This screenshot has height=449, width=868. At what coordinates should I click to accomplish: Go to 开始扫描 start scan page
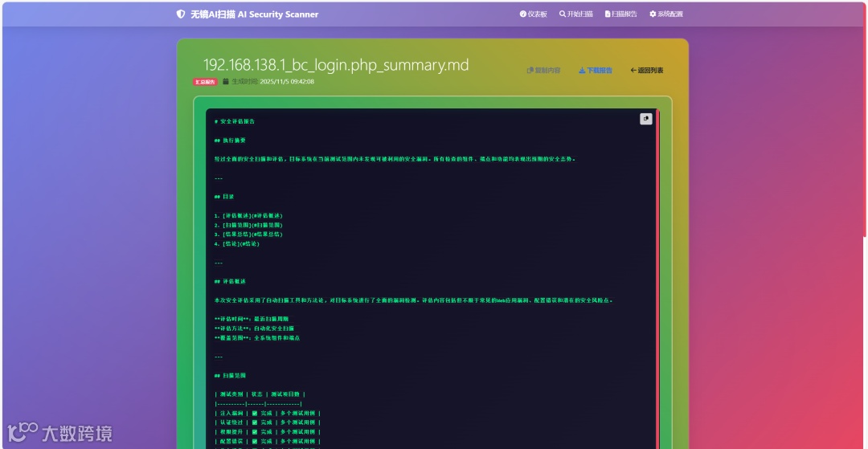(x=575, y=14)
